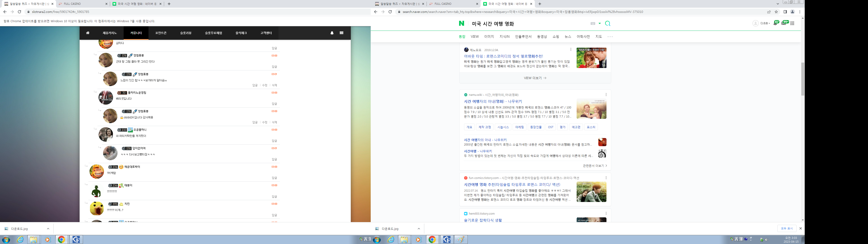
Task: Open the 시간 여행자의 아내 movie poster thumbnail
Action: click(x=591, y=108)
